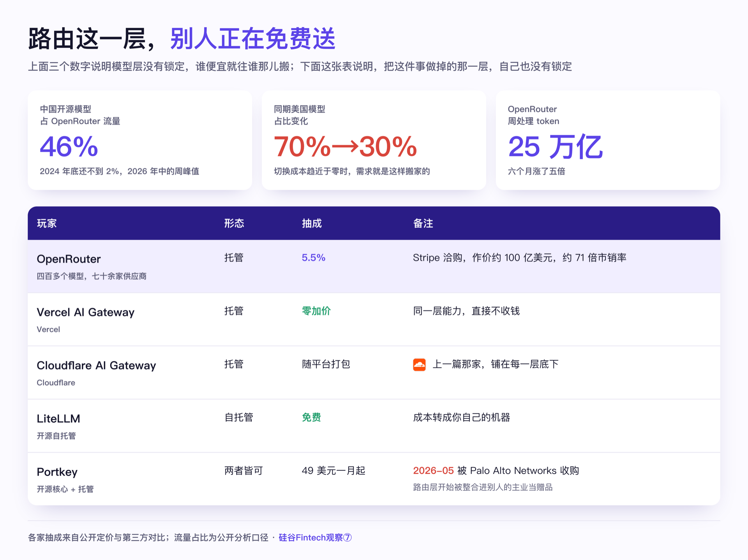Click the 两者皆可 form cell for Portkey
The width and height of the screenshot is (748, 560).
[243, 470]
